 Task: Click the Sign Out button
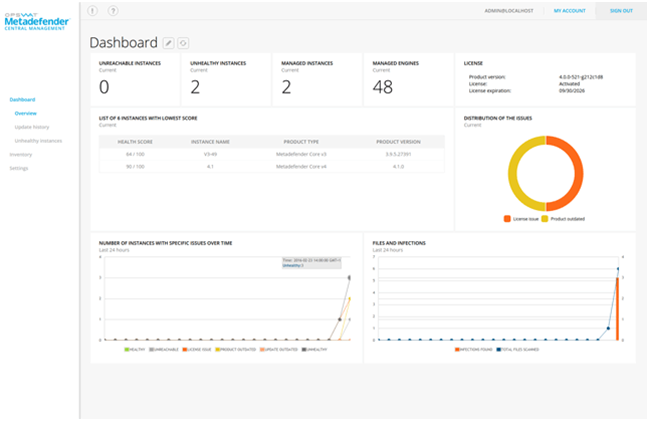point(621,11)
